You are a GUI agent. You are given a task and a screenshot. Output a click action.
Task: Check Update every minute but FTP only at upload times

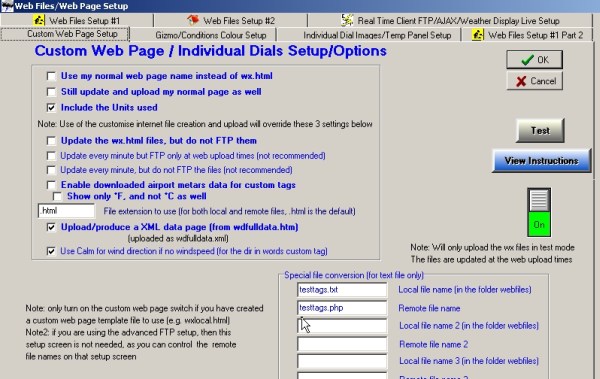[51, 156]
